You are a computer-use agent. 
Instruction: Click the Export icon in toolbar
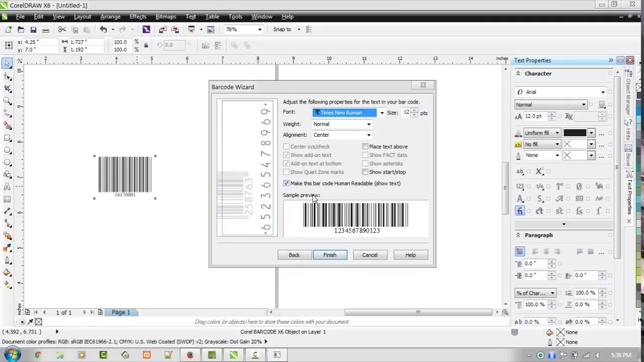tap(175, 30)
